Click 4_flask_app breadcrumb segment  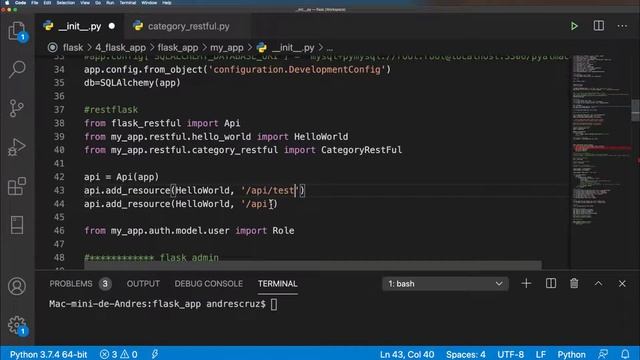(x=120, y=48)
